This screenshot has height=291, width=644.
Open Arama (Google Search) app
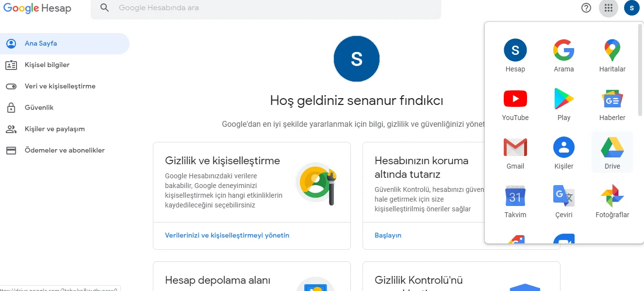[x=563, y=55]
